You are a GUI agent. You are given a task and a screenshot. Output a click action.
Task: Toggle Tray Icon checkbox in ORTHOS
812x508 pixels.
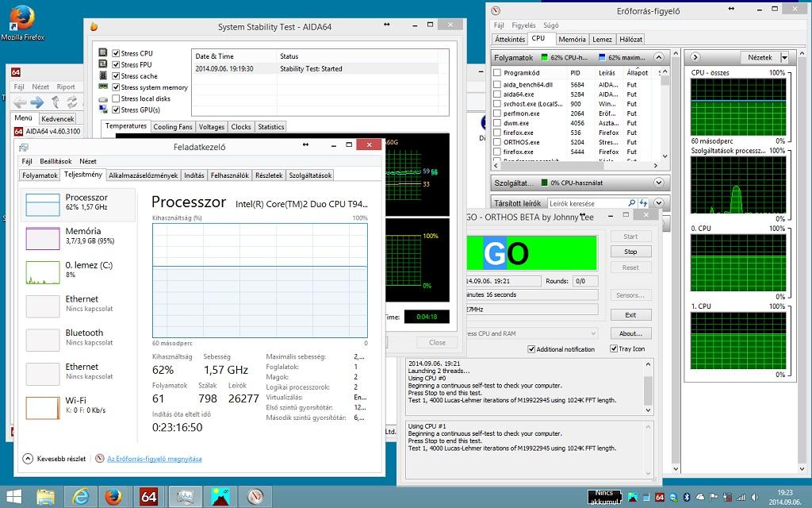pyautogui.click(x=614, y=349)
